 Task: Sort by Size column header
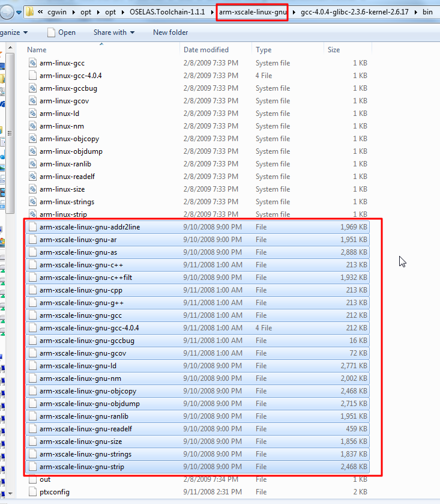[348, 50]
